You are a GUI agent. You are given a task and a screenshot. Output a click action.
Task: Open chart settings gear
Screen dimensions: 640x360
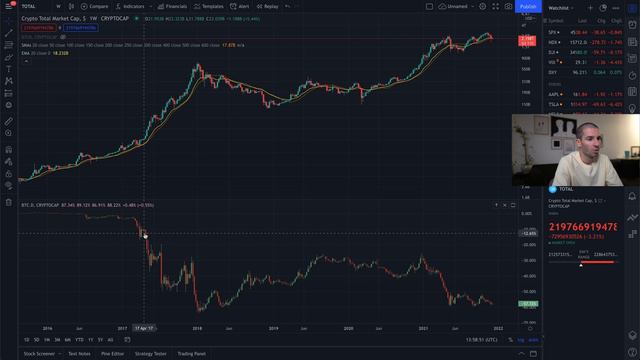(482, 6)
